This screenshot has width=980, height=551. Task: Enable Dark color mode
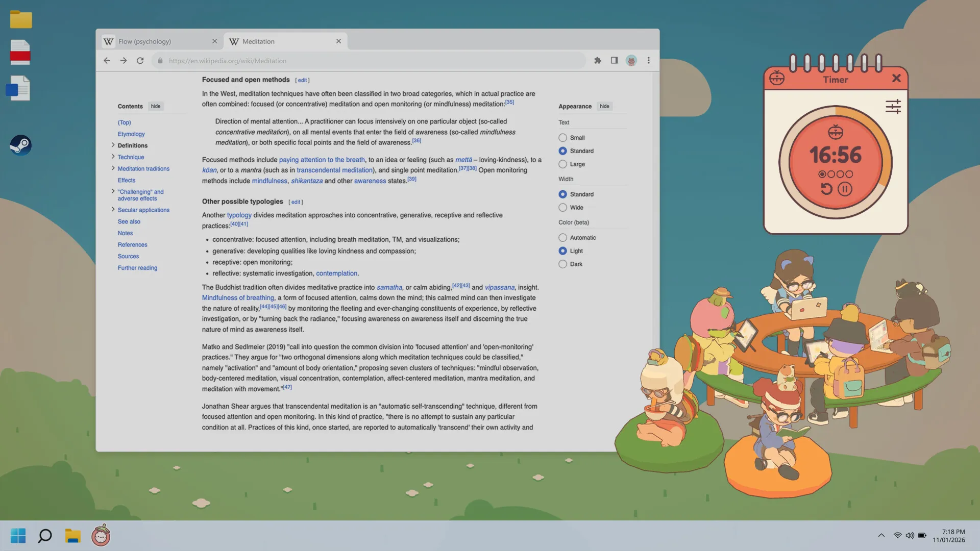tap(563, 264)
